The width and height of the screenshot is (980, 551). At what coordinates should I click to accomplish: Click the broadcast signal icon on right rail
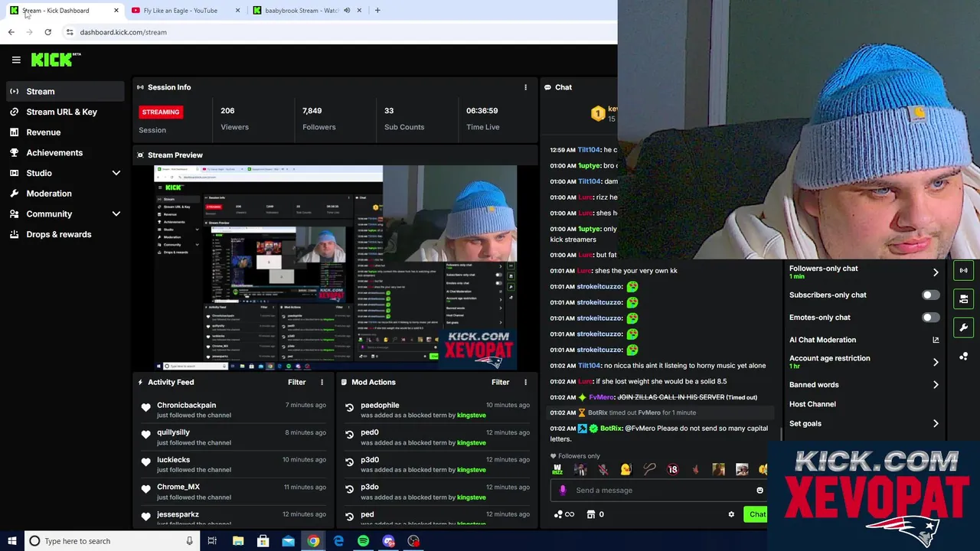click(964, 270)
